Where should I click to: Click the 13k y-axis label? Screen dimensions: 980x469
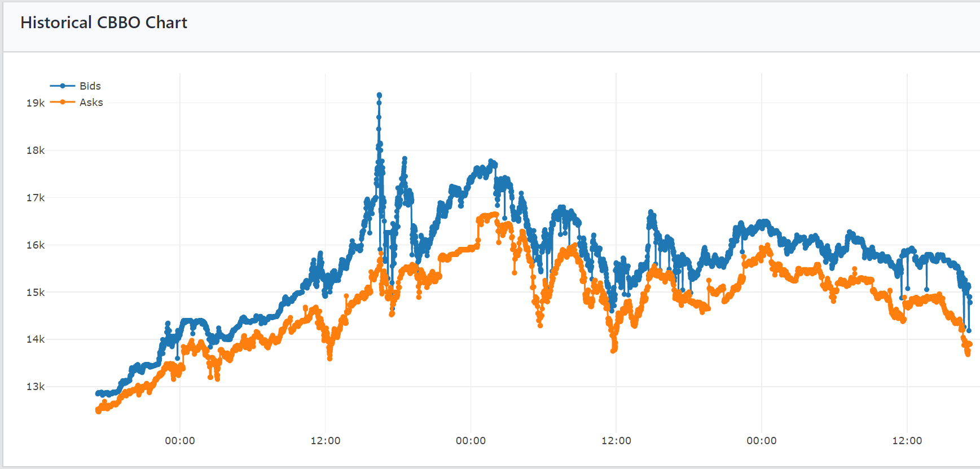click(x=36, y=387)
